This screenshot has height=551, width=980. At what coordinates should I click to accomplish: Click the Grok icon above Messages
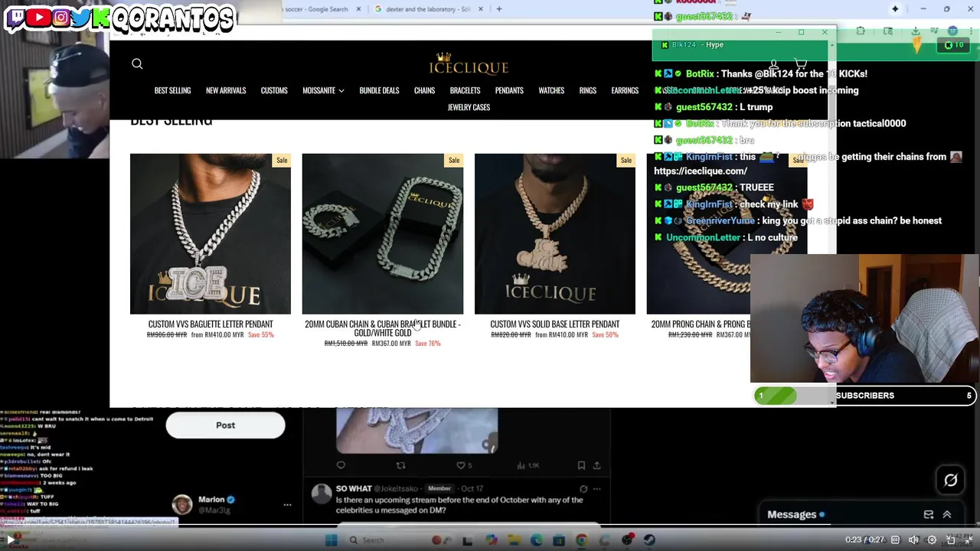(950, 481)
